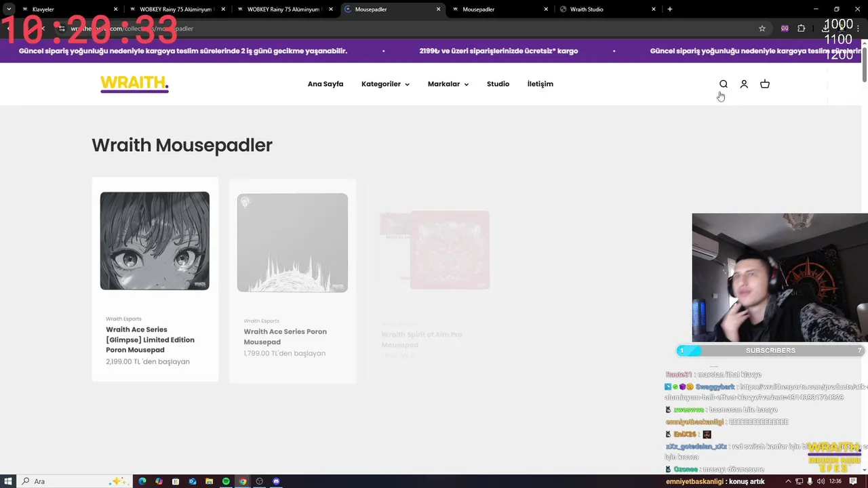Open the site search magnifier icon
The width and height of the screenshot is (868, 488).
(x=724, y=84)
